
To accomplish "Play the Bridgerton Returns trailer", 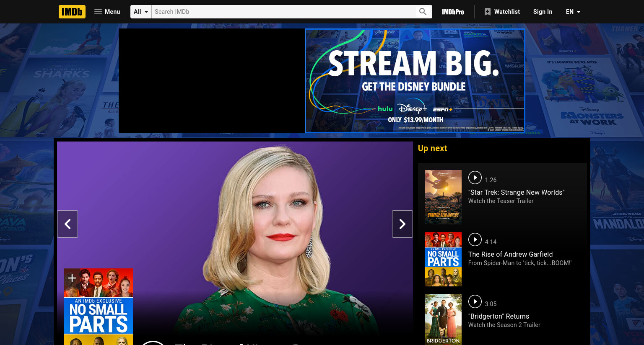I will click(475, 301).
